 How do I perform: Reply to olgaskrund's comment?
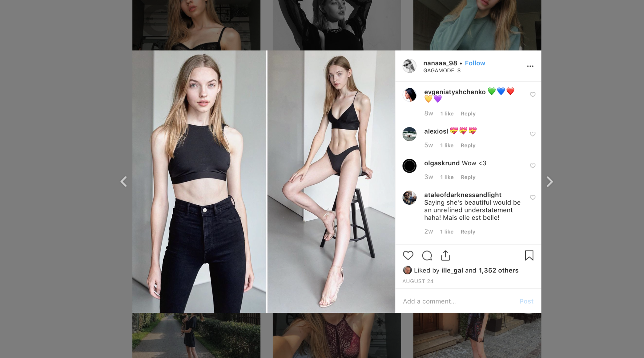[x=468, y=177]
